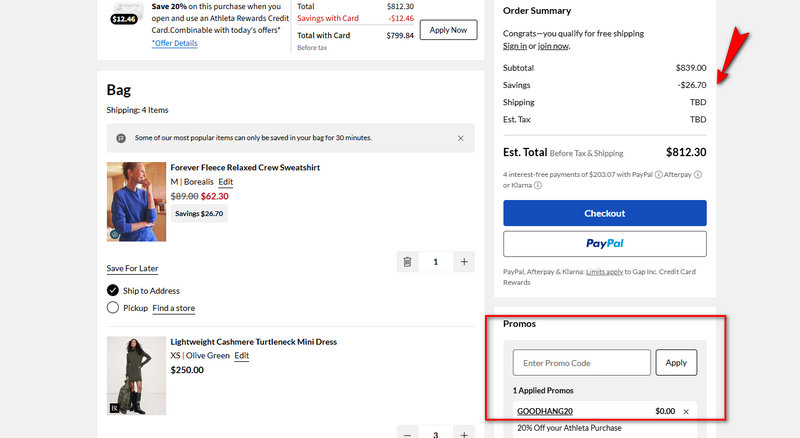Click Apply Now for the Rewards card
The height and width of the screenshot is (438, 800).
pos(448,30)
